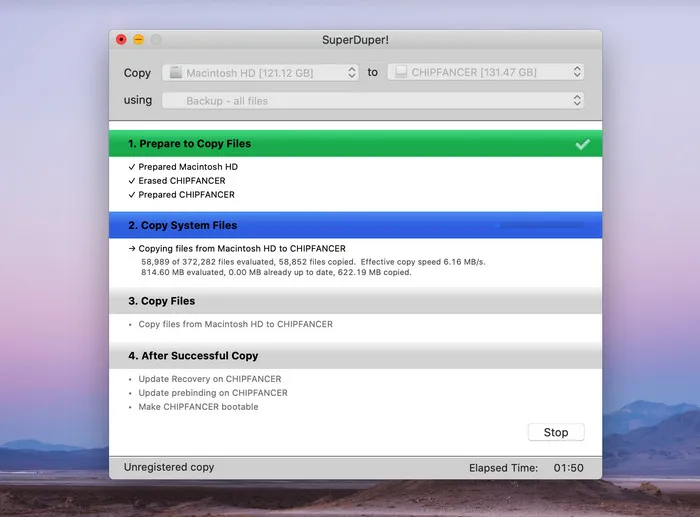Click the checkmark beside Prepared Macintosh HD

[132, 167]
